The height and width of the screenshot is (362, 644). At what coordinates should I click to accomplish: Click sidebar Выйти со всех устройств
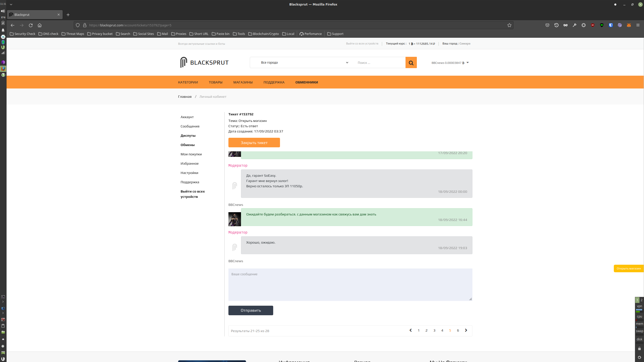click(193, 194)
